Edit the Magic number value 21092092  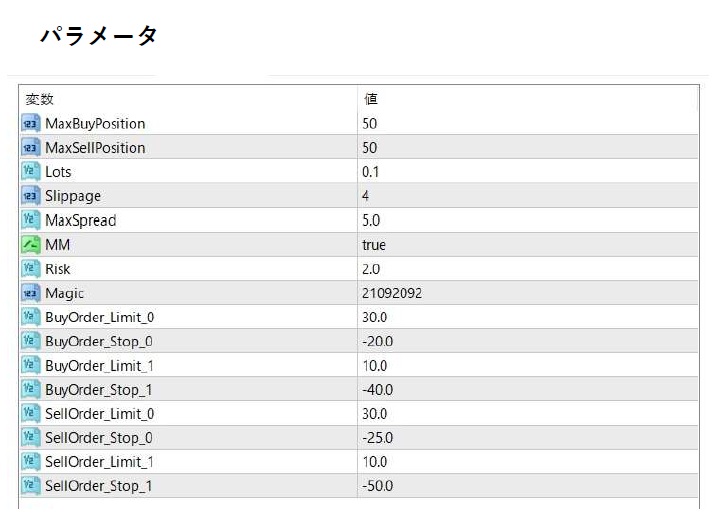392,293
